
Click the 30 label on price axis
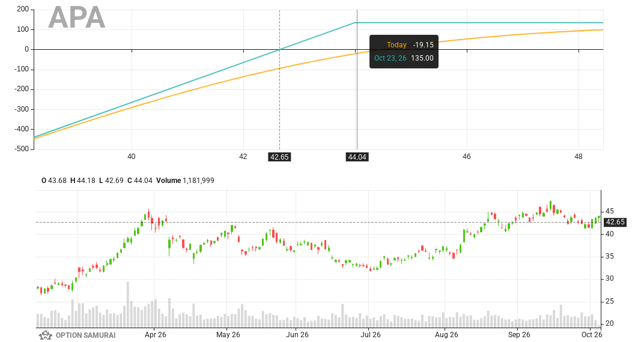pos(610,278)
